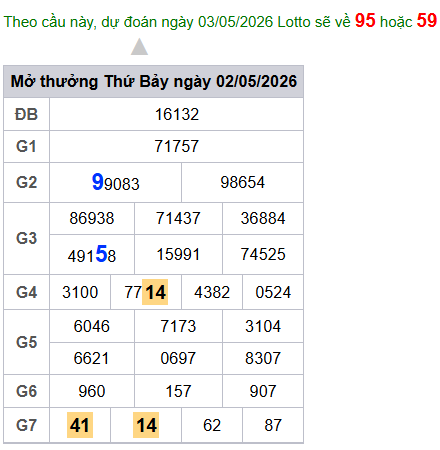Image resolution: width=440 pixels, height=450 pixels.
Task: Click G4 number 3100
Action: pos(80,292)
